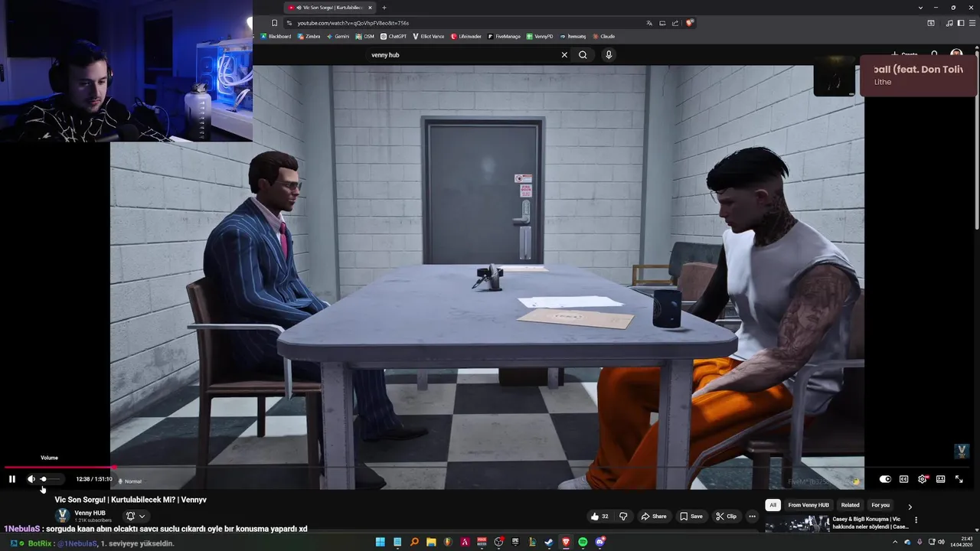This screenshot has height=551, width=980.
Task: Open the subscription notification bell dropdown
Action: (x=136, y=517)
